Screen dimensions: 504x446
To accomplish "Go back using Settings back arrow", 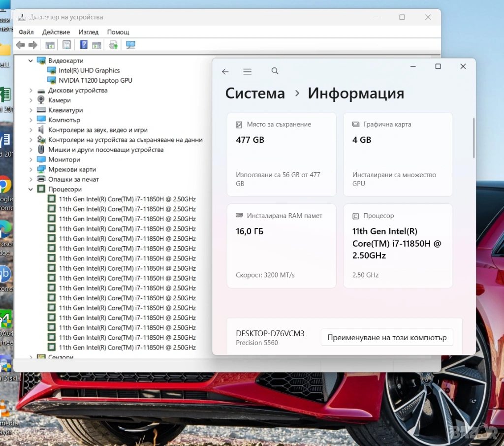I will coord(225,72).
